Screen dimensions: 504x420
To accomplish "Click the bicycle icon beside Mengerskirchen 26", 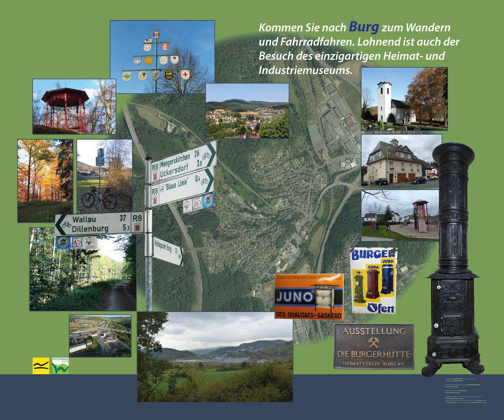I will (206, 155).
